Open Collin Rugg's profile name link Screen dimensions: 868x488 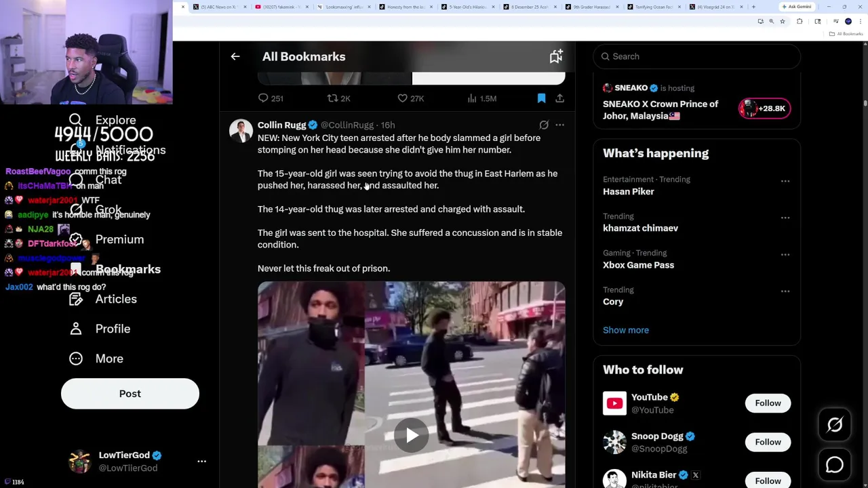tap(281, 125)
